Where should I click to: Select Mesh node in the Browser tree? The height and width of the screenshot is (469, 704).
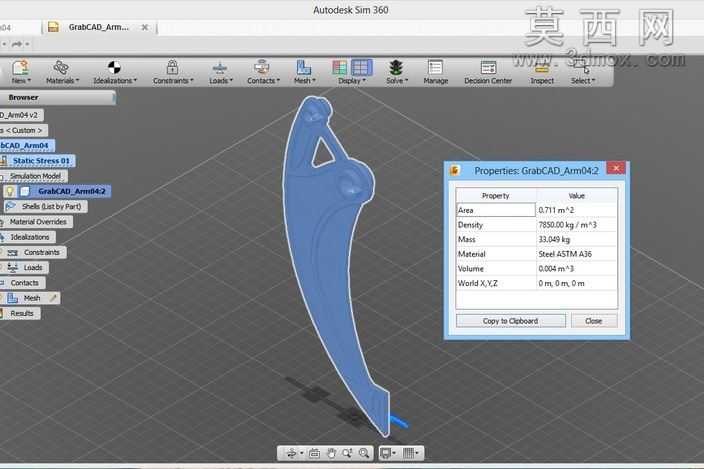coord(32,298)
